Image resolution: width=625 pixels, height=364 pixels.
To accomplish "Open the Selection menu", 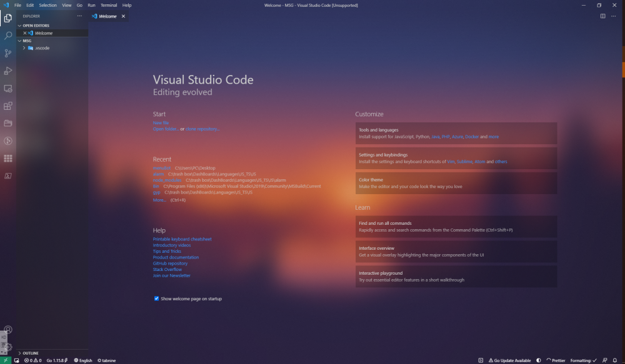I will [48, 5].
